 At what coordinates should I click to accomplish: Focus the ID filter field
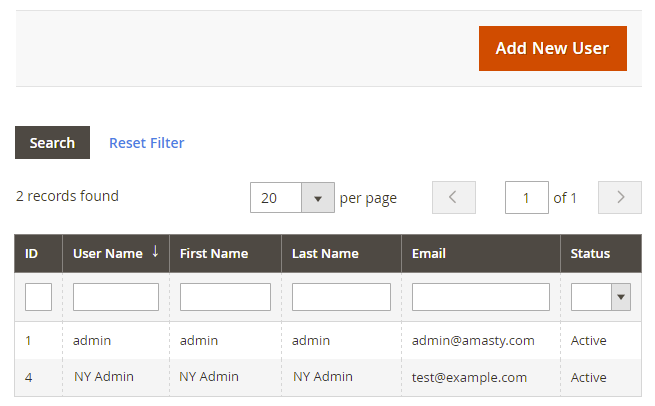38,297
